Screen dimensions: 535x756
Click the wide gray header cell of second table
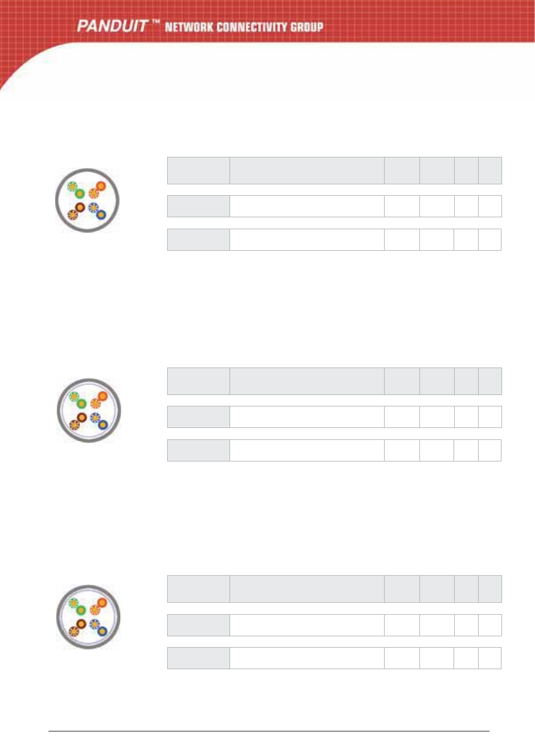click(x=307, y=381)
